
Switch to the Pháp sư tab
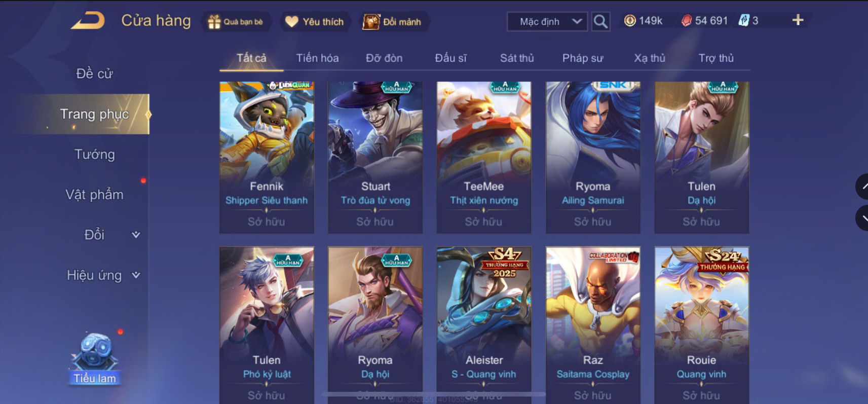[583, 58]
